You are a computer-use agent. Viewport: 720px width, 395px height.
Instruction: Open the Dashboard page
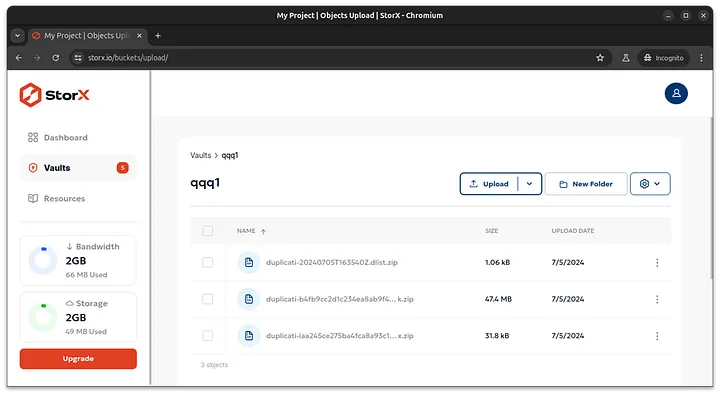(65, 137)
